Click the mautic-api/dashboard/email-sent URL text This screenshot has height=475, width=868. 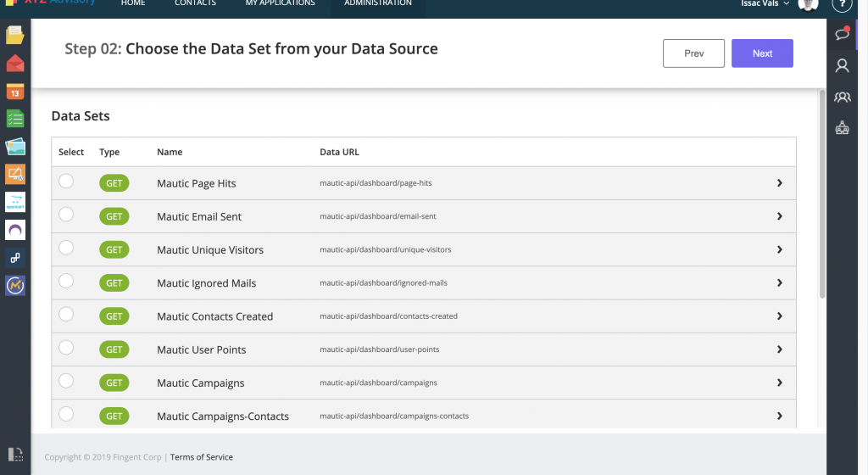[x=378, y=216]
